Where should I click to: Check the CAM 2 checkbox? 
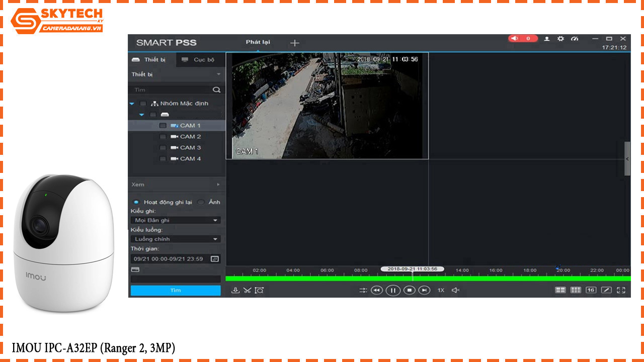coord(163,137)
